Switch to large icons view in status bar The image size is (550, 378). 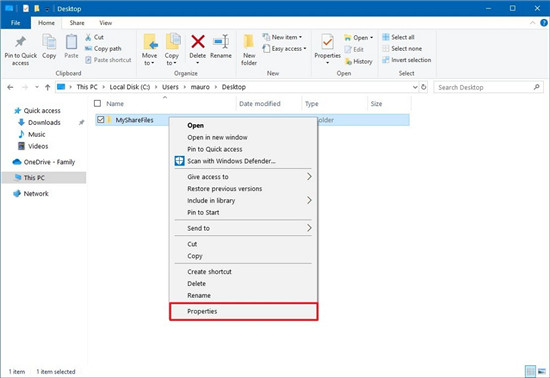[x=542, y=371]
